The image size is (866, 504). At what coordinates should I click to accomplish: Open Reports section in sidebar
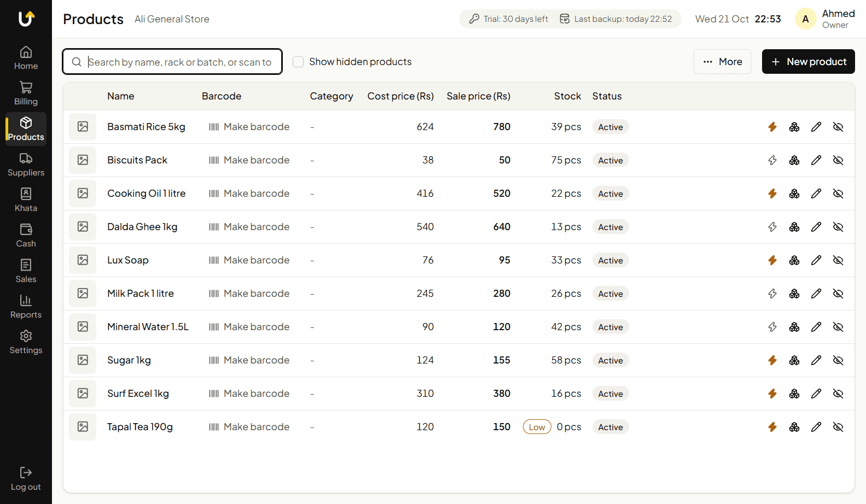click(26, 307)
